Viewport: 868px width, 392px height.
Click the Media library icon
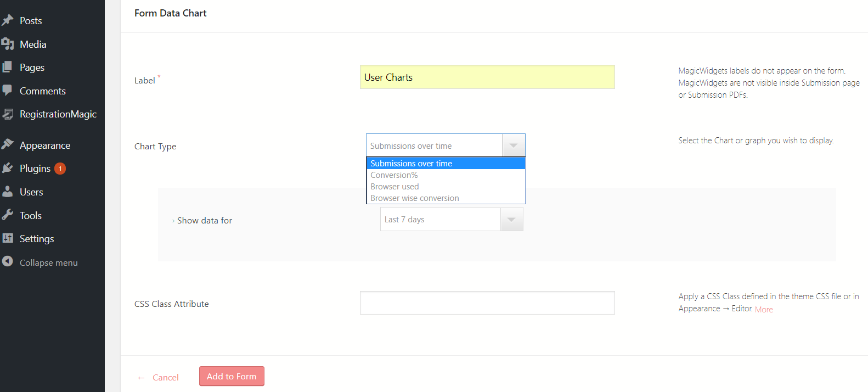8,44
